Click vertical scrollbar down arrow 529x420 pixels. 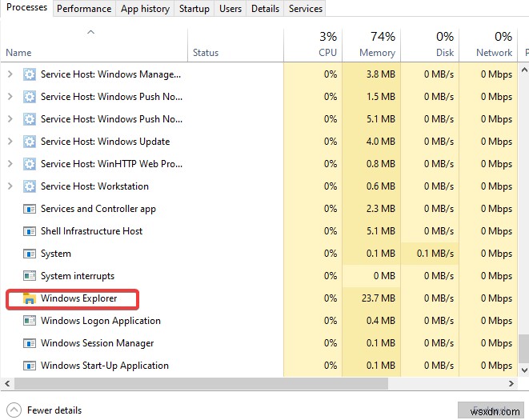pos(524,370)
